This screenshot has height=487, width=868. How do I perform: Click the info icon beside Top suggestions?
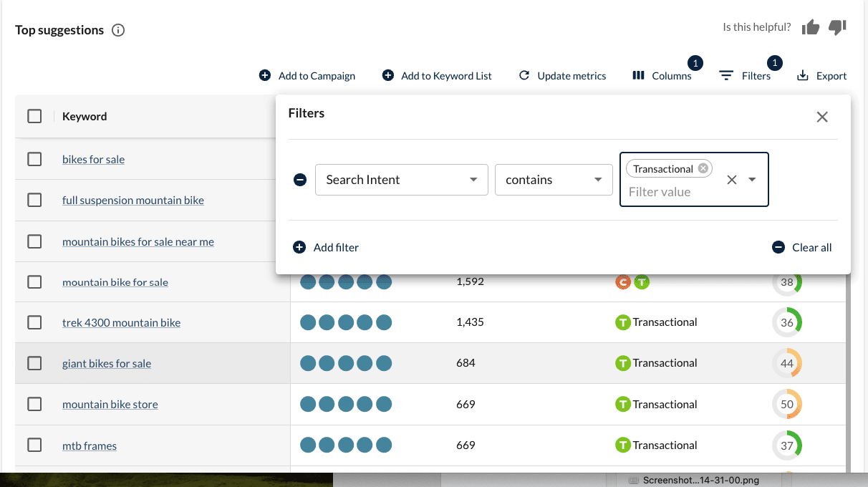[x=119, y=30]
